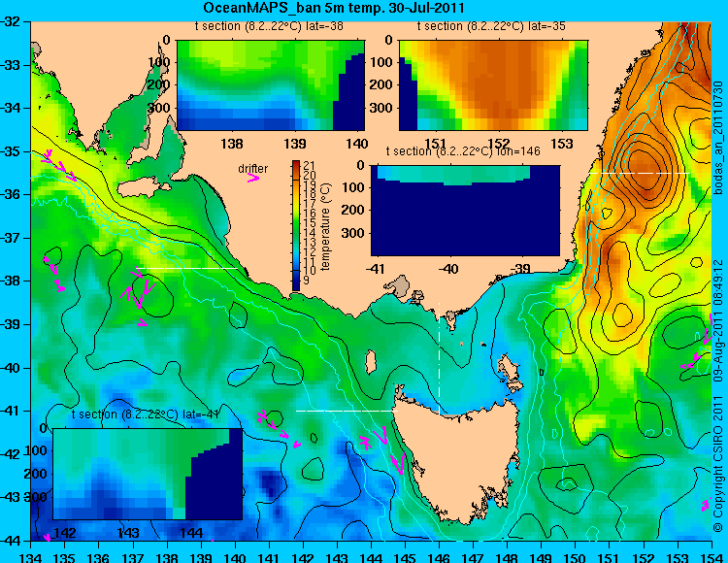Click the 140 longitude label on bottom axis
Image resolution: width=728 pixels, height=563 pixels.
click(235, 557)
